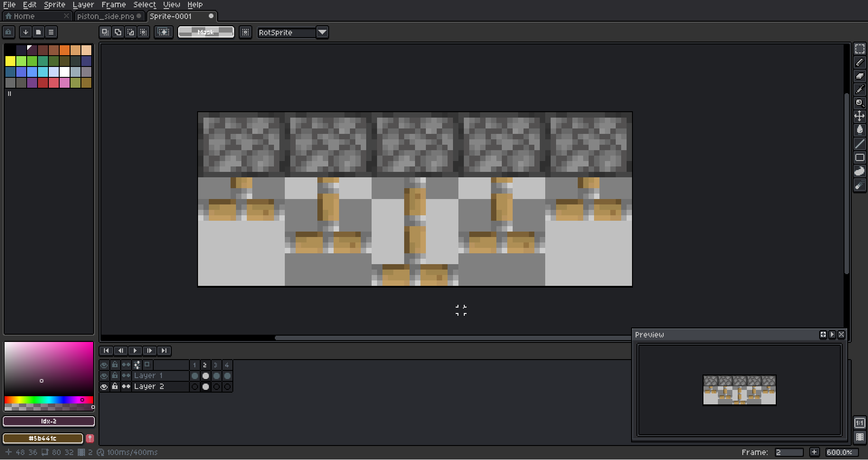Select the Blur tool
This screenshot has height=460, width=868.
[x=859, y=185]
